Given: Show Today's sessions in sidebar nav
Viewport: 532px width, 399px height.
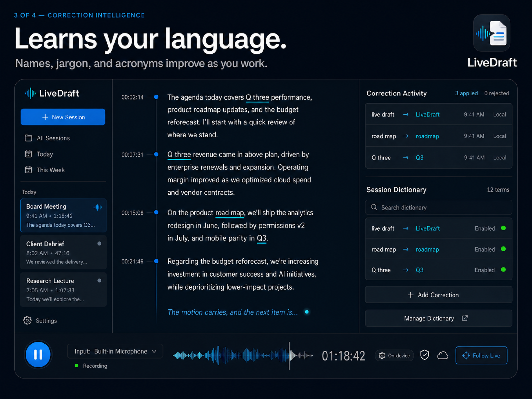Looking at the screenshot, I should point(39,154).
